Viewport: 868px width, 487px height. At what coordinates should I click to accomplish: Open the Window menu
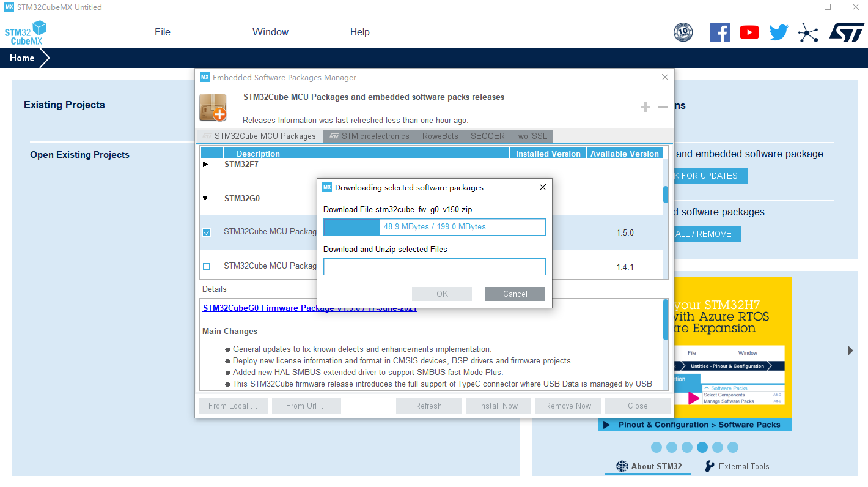point(270,32)
